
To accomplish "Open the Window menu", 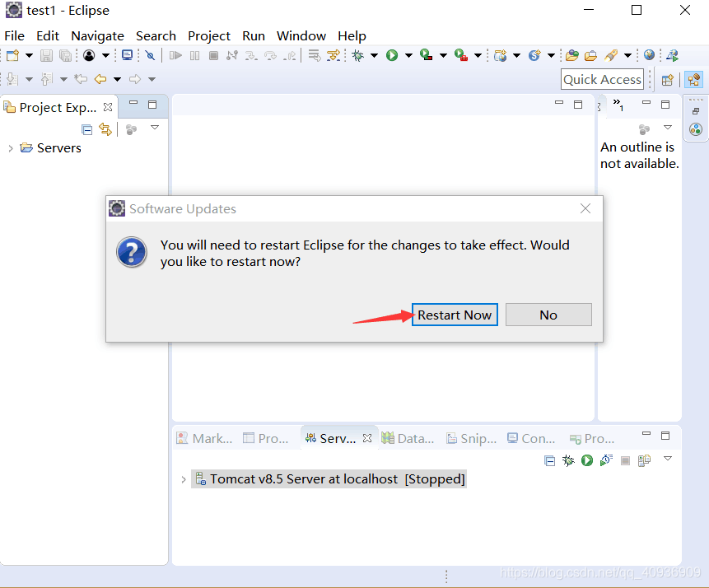I will 301,35.
